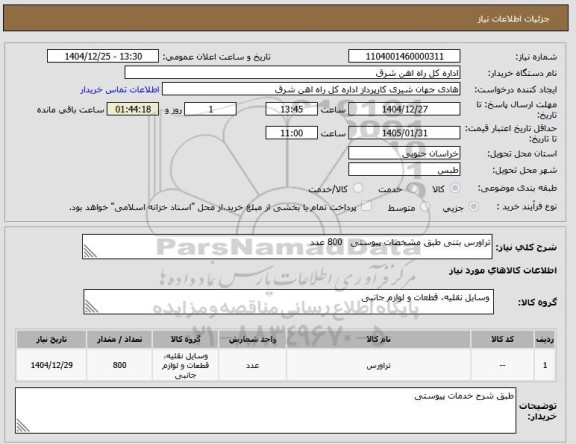
Task: Click the general need description text area
Action: click(287, 247)
